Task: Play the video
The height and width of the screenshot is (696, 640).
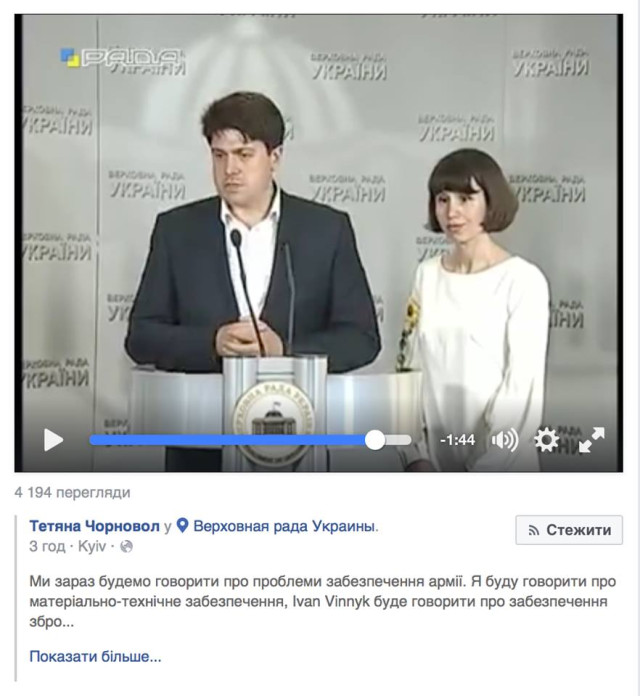Action: tap(53, 440)
